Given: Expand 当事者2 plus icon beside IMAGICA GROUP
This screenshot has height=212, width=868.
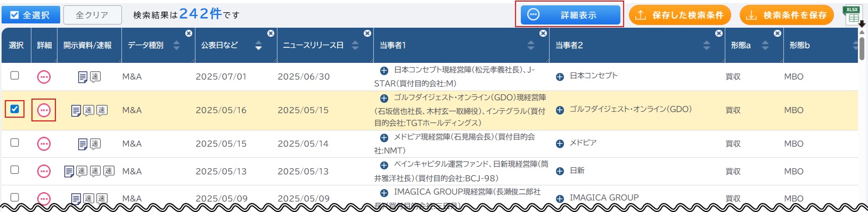Looking at the screenshot, I should 560,199.
